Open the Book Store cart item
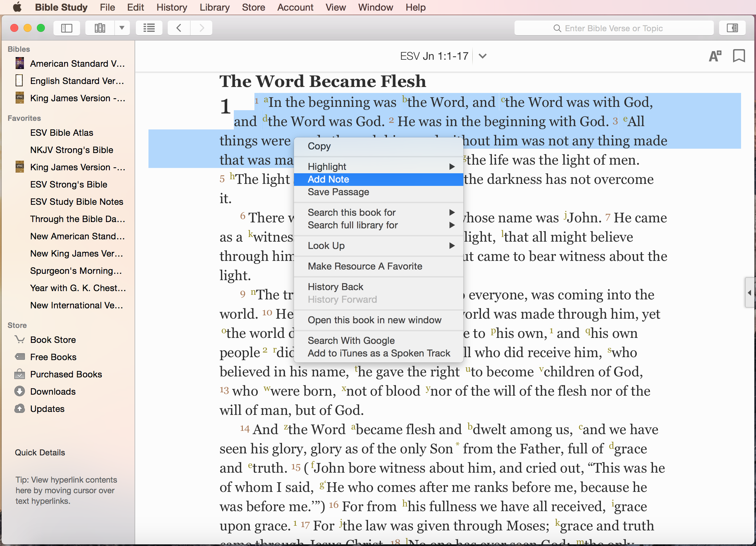Screen dimensions: 756x546 pos(53,340)
